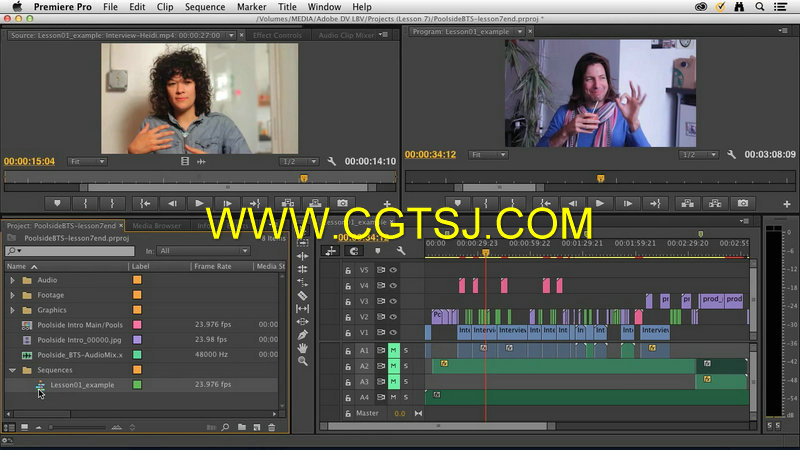Click Insert button in Source monitor
Viewport: 800px width, 450px height.
[288, 203]
